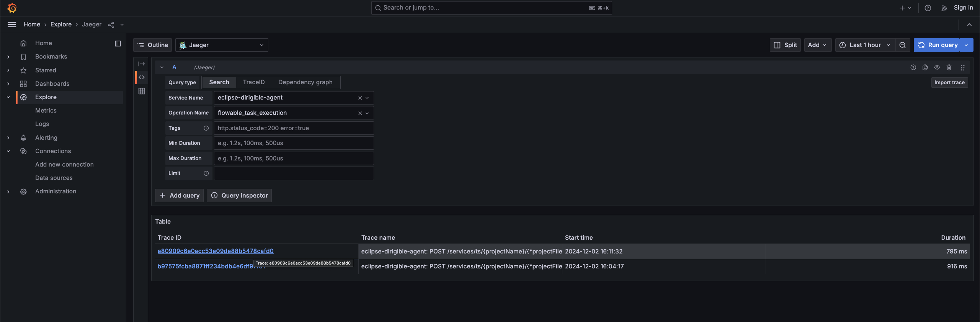
Task: Click the Max Duration input field
Action: 294,159
